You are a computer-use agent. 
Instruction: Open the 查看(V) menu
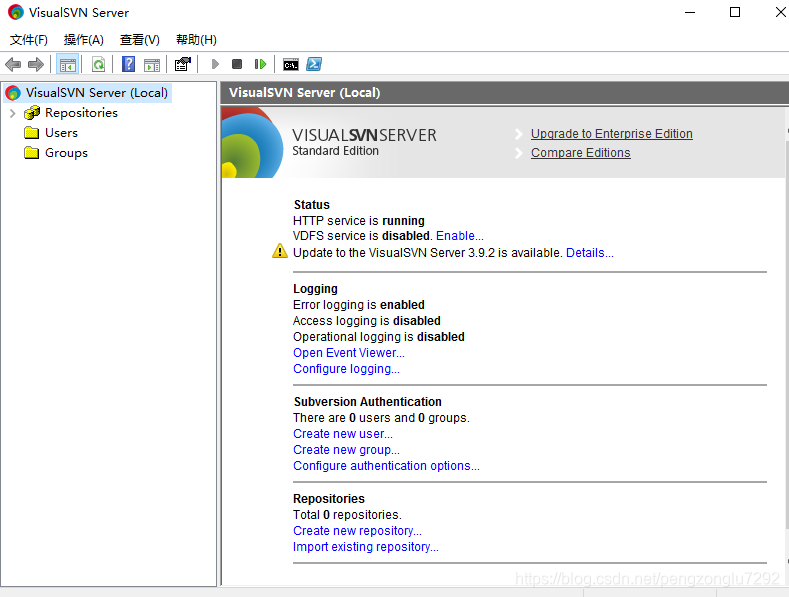(x=139, y=40)
